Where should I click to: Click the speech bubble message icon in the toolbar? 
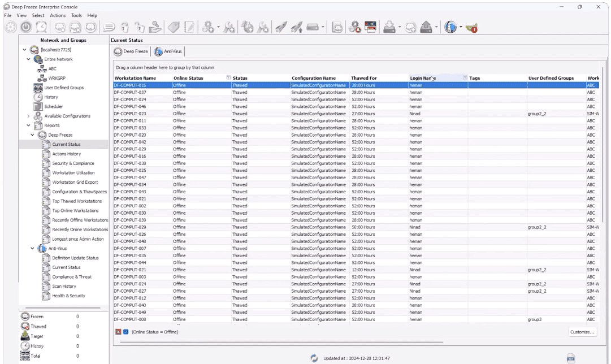pyautogui.click(x=110, y=27)
